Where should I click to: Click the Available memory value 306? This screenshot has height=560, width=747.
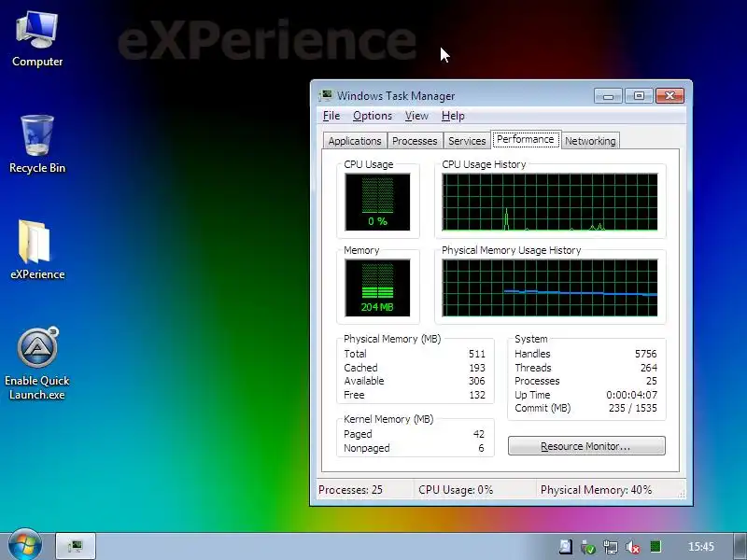coord(477,381)
